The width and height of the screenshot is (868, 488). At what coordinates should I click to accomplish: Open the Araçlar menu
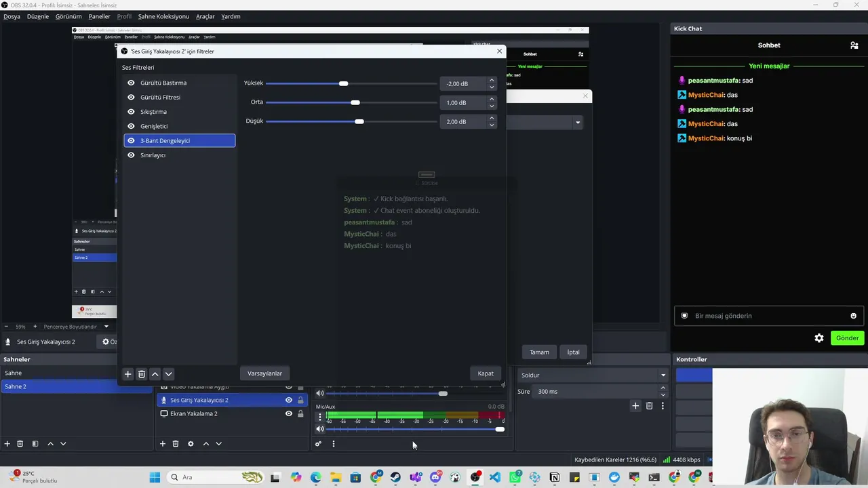[205, 16]
